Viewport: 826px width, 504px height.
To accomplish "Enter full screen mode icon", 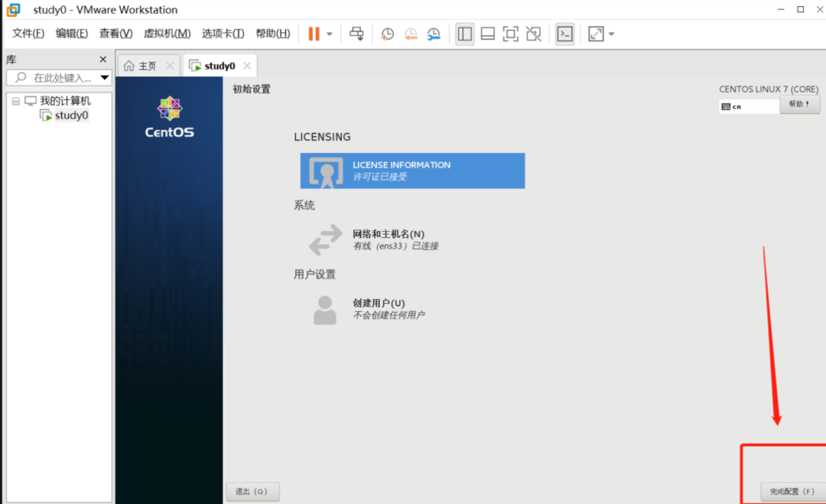I will [510, 34].
